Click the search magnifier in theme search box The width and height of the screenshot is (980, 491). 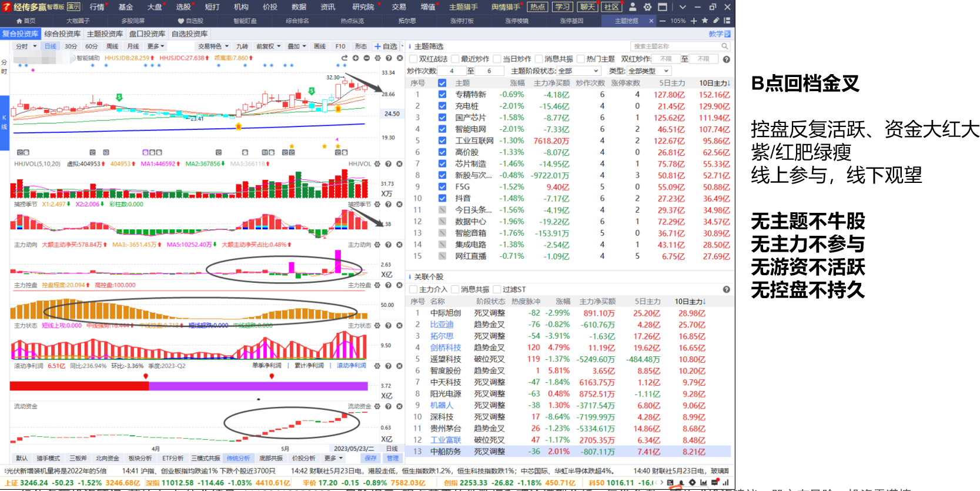(724, 46)
